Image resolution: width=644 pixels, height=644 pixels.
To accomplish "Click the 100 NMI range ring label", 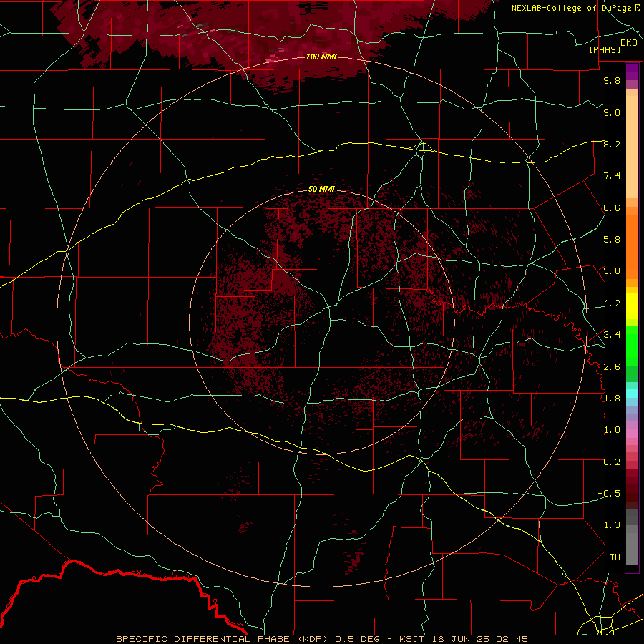I will pos(321,57).
